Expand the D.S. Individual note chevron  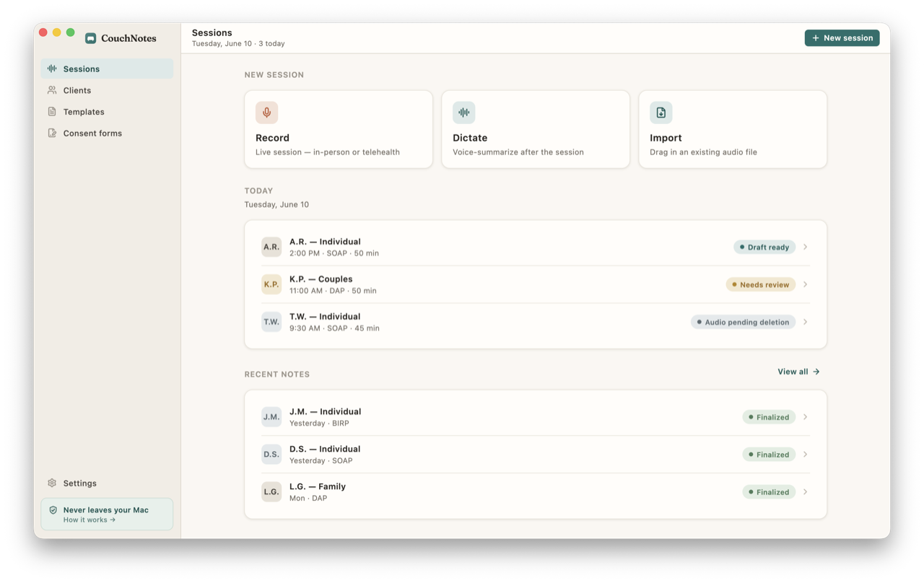pos(805,455)
